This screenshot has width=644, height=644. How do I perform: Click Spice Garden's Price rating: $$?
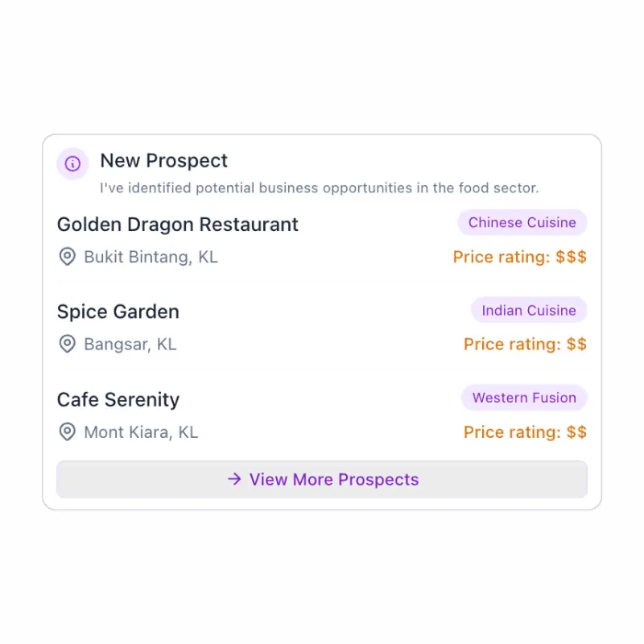[x=525, y=345]
